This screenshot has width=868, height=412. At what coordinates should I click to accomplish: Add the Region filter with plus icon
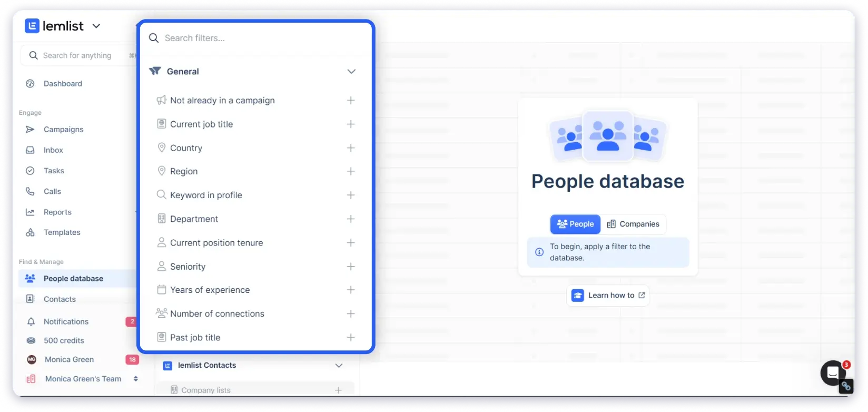point(351,171)
